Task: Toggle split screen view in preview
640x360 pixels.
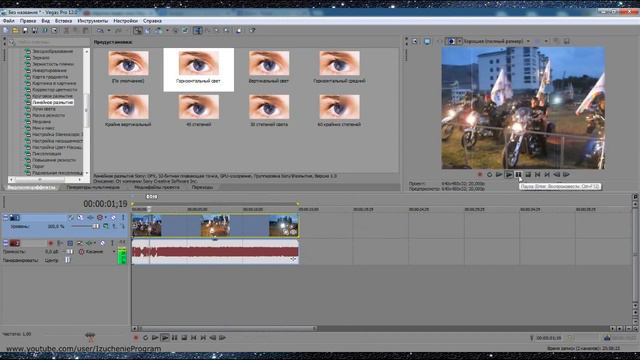Action: click(x=451, y=41)
